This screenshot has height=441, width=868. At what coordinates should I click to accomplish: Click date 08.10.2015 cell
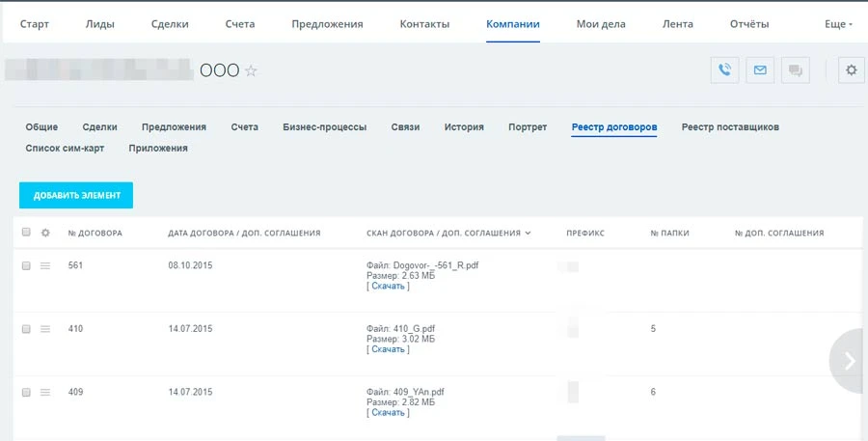point(190,266)
